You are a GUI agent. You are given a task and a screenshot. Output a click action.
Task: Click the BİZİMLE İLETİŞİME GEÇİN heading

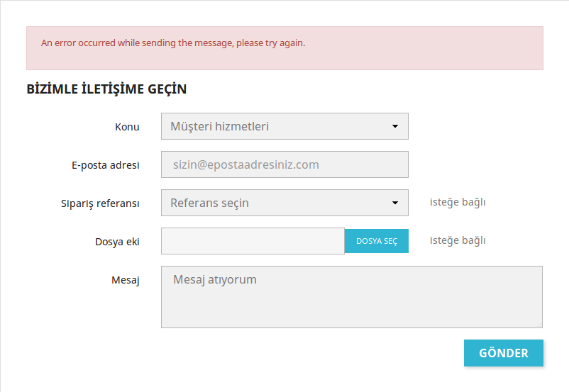(x=106, y=89)
